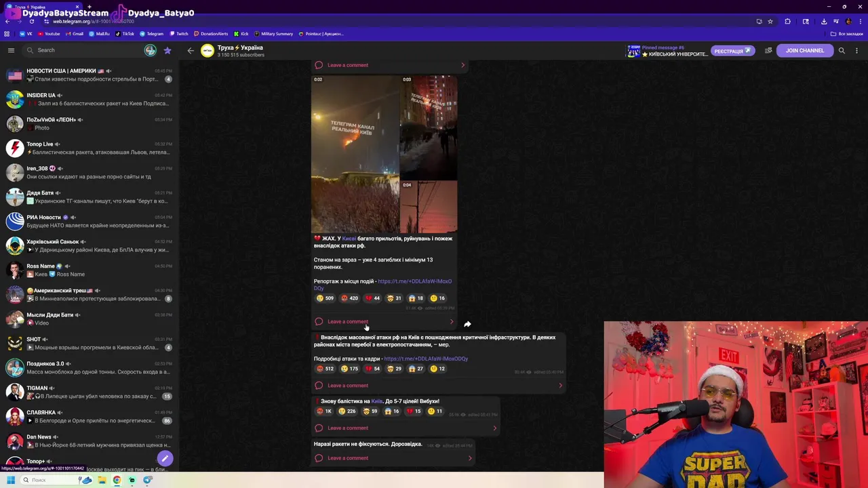Open the Military Summary bookmark
This screenshot has height=488, width=868.
pos(274,33)
